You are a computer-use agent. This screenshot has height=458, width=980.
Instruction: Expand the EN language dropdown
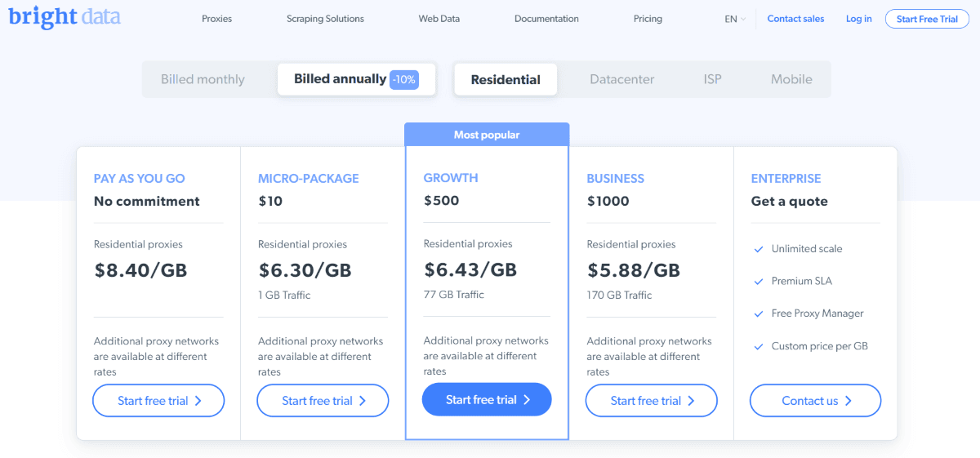(735, 19)
